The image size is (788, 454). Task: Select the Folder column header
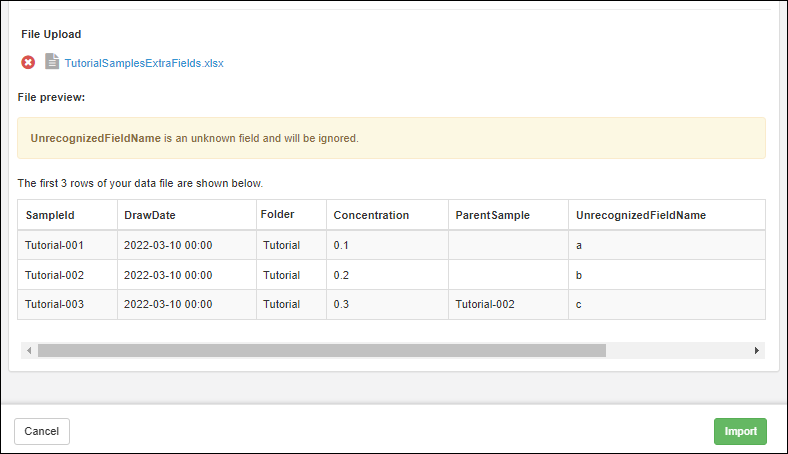(277, 214)
